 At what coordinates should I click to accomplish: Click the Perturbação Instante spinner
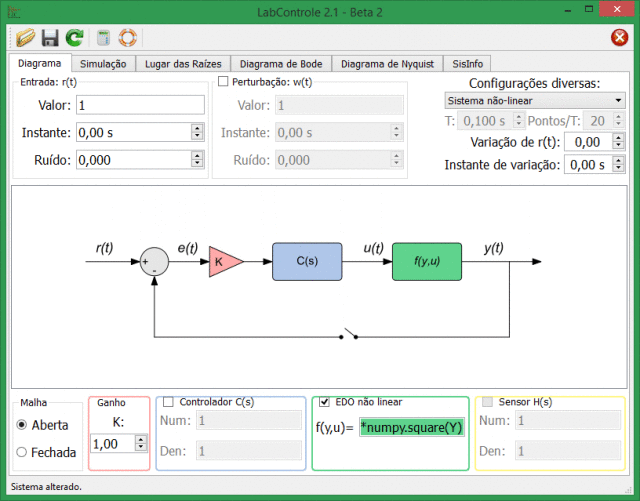[396, 132]
